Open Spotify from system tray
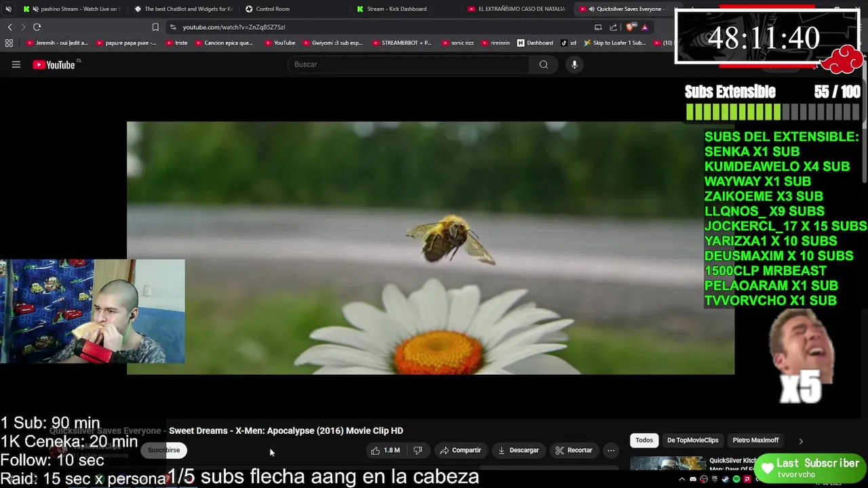 click(x=736, y=479)
